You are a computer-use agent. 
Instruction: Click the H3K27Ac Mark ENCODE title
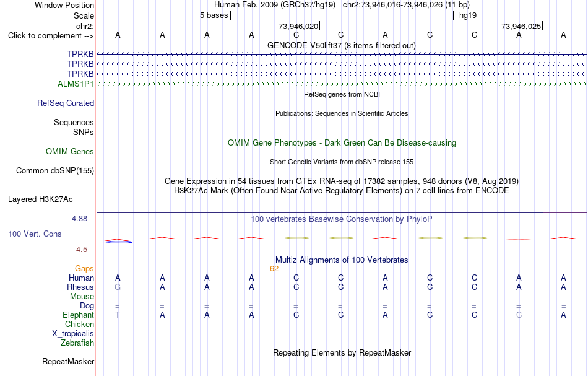coord(342,190)
